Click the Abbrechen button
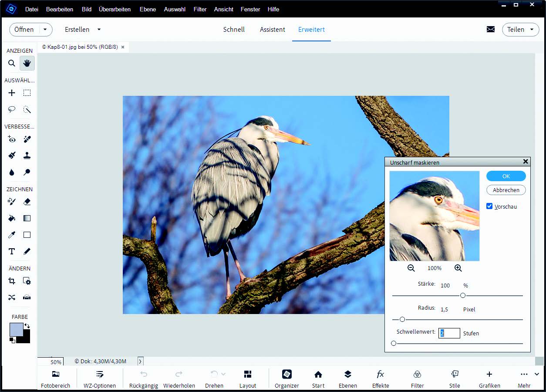The image size is (546, 392). point(506,190)
